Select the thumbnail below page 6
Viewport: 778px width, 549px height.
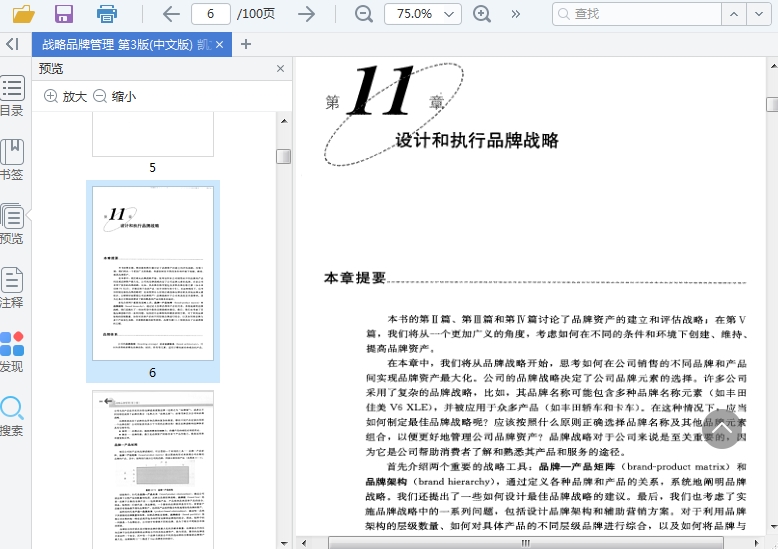tap(153, 470)
